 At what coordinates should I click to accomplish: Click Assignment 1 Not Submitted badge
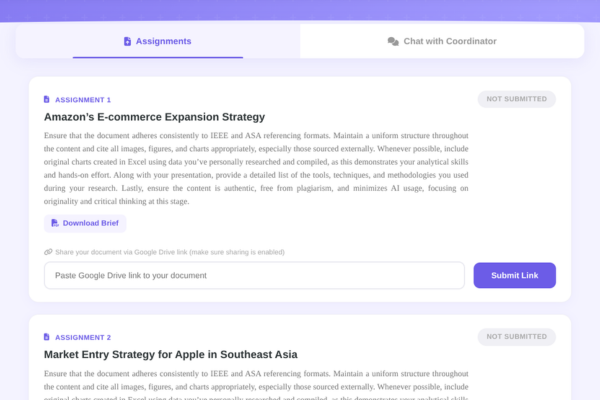(x=517, y=99)
